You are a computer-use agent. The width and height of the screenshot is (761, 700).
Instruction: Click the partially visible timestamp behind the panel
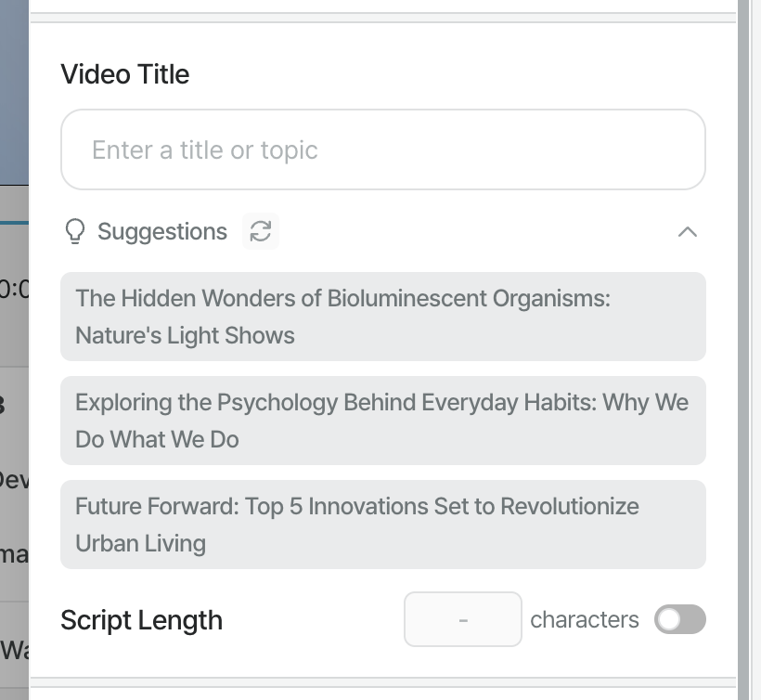coord(15,289)
